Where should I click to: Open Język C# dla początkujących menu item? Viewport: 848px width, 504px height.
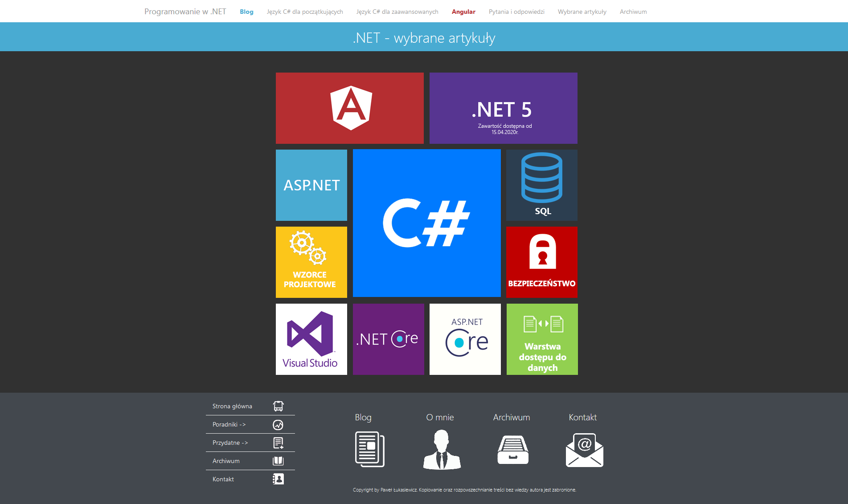point(305,12)
